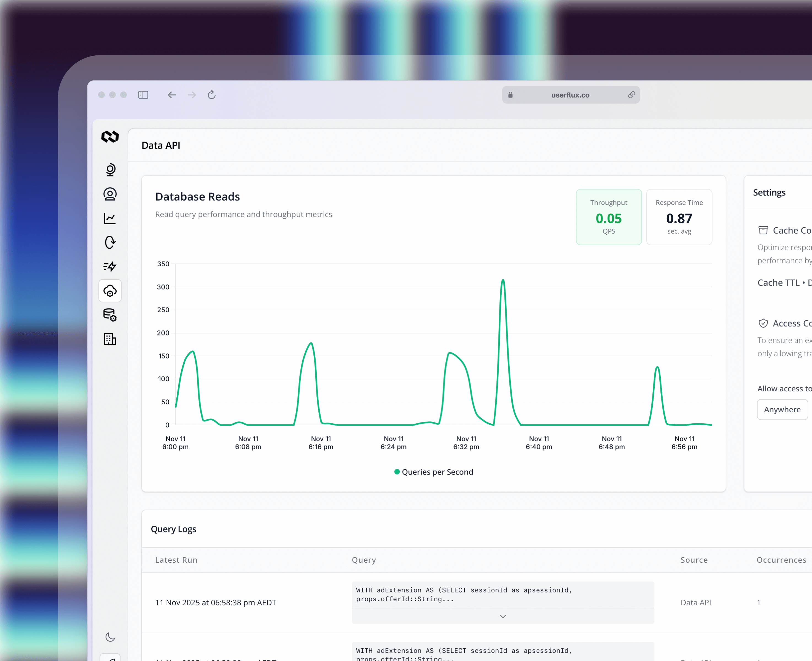Select the Query Logs section
Image resolution: width=812 pixels, height=661 pixels.
pos(173,529)
